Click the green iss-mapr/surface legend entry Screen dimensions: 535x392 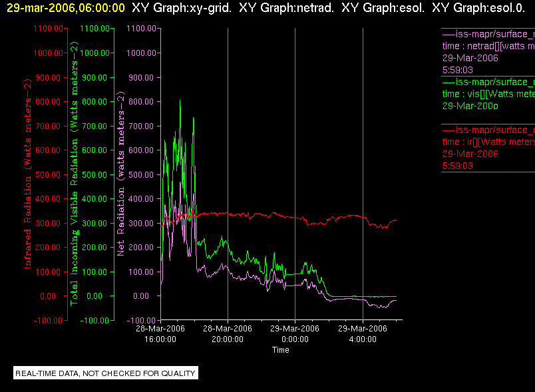point(488,82)
